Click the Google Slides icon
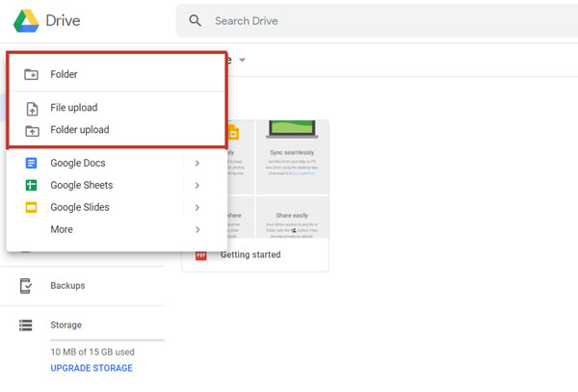This screenshot has height=392, width=578. pyautogui.click(x=31, y=207)
